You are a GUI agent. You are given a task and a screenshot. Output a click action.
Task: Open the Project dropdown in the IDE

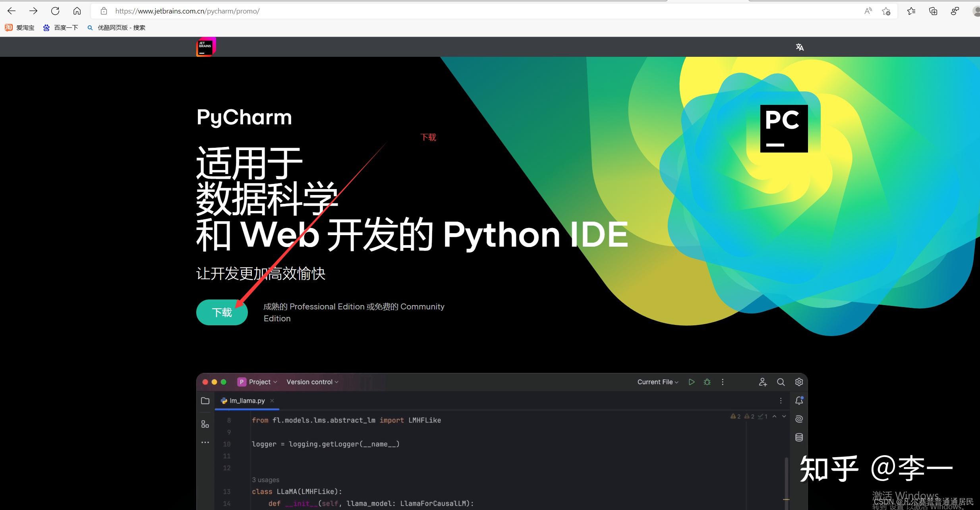(x=258, y=382)
